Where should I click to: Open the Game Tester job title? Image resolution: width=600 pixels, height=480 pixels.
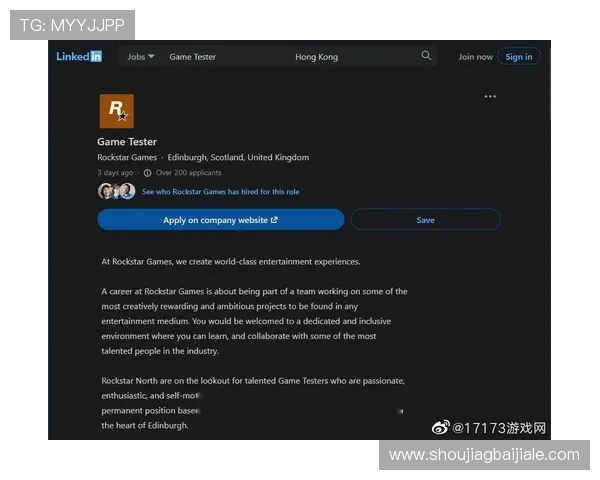127,142
